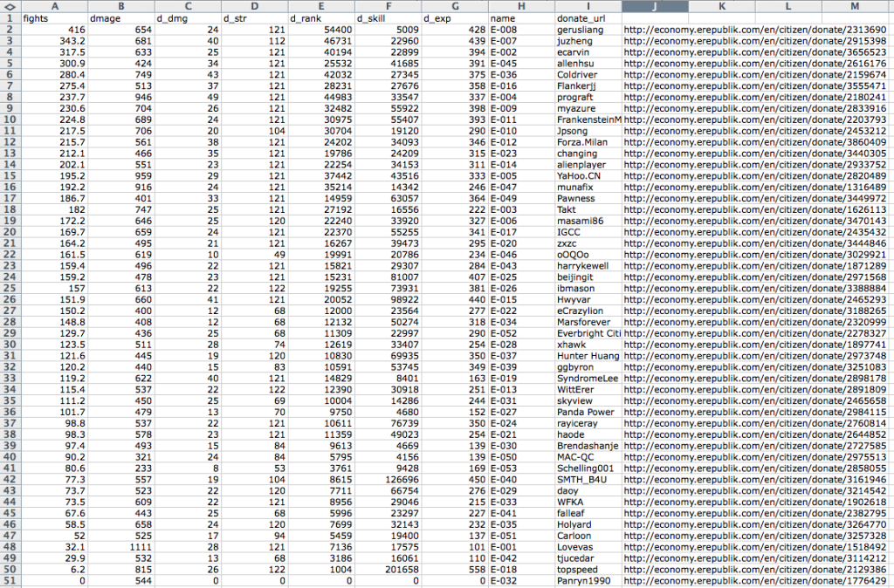This screenshot has height=588, width=894.
Task: Click the 'Hunter Huang' cell
Action: (x=588, y=356)
